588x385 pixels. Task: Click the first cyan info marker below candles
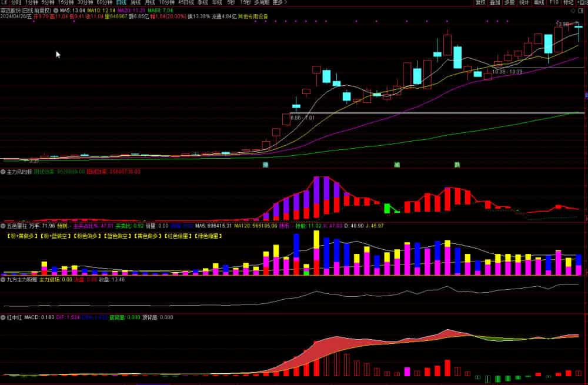coord(266,165)
